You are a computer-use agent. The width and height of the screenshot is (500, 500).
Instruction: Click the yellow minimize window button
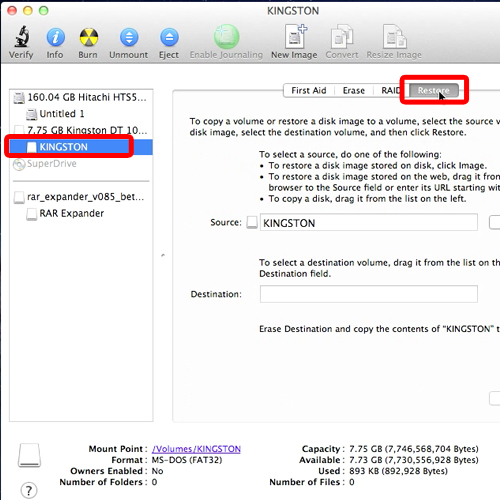tap(28, 11)
